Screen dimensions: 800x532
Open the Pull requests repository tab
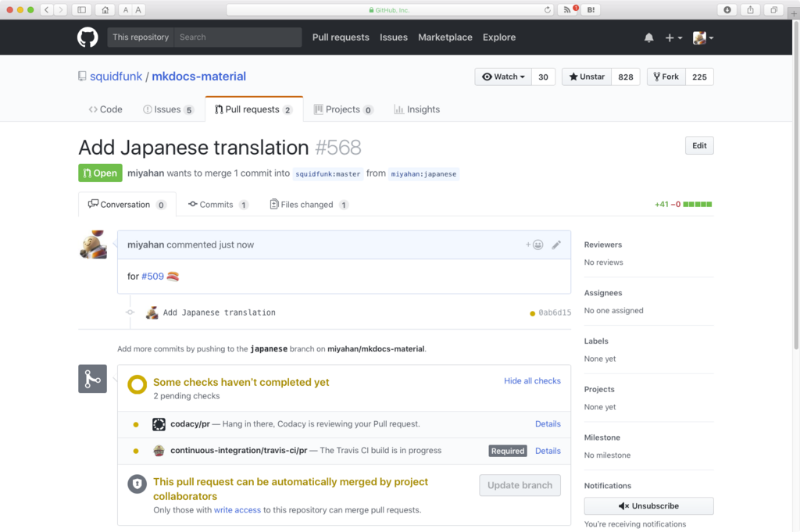254,109
